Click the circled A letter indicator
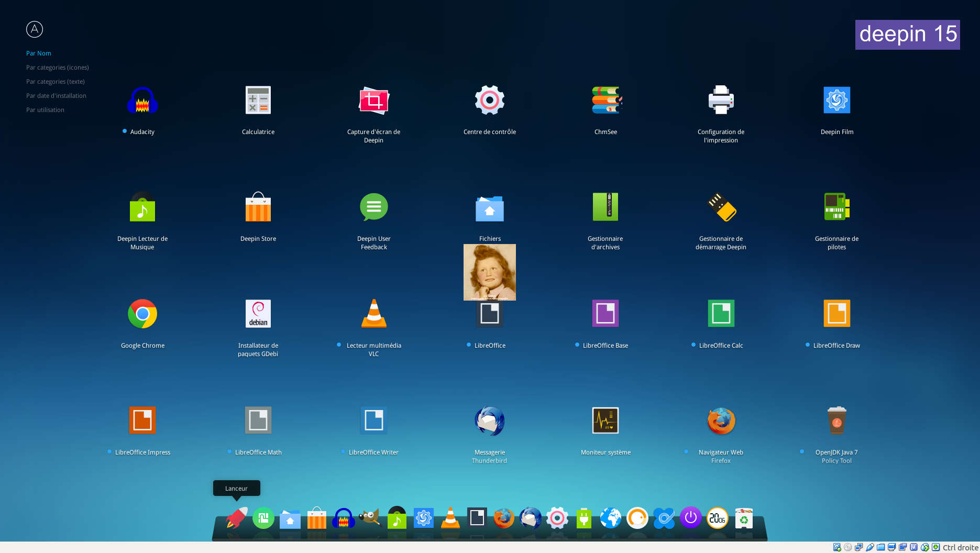This screenshot has width=980, height=553. point(35,29)
